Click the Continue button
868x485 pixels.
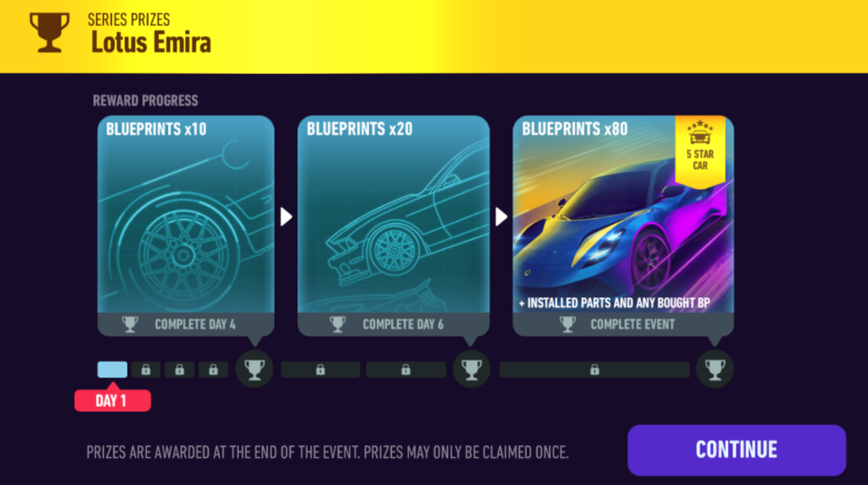736,450
